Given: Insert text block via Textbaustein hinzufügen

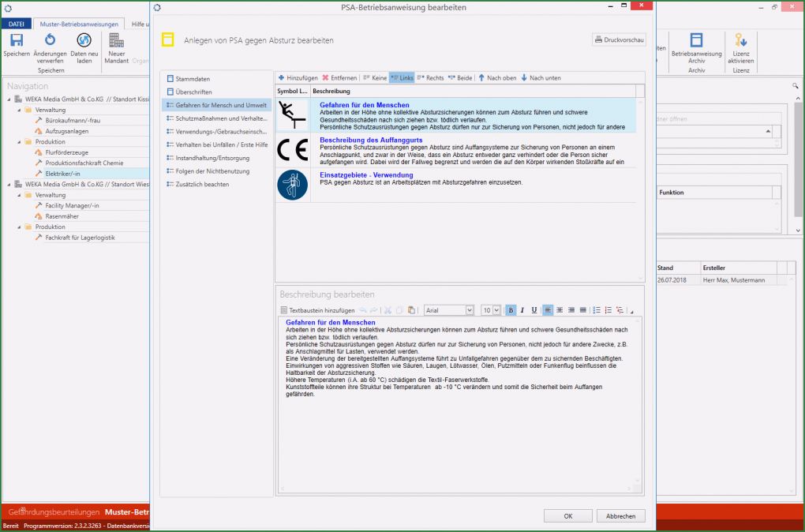Looking at the screenshot, I should [317, 310].
